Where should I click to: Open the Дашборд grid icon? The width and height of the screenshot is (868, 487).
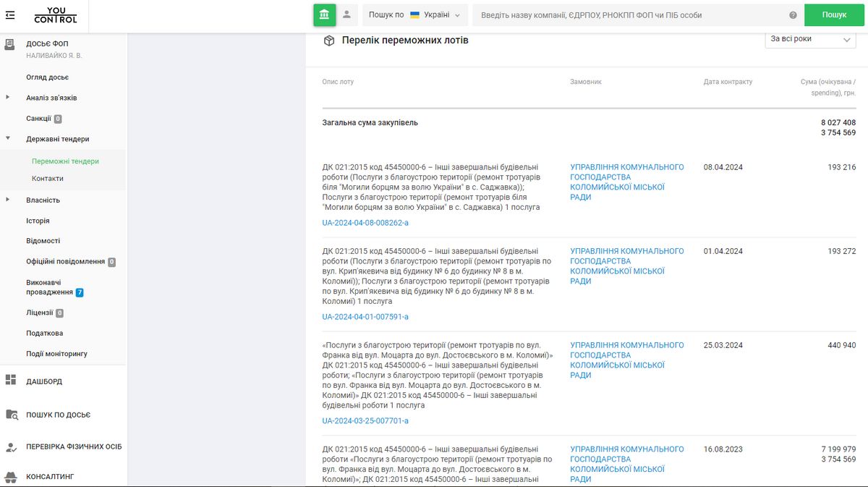(11, 381)
